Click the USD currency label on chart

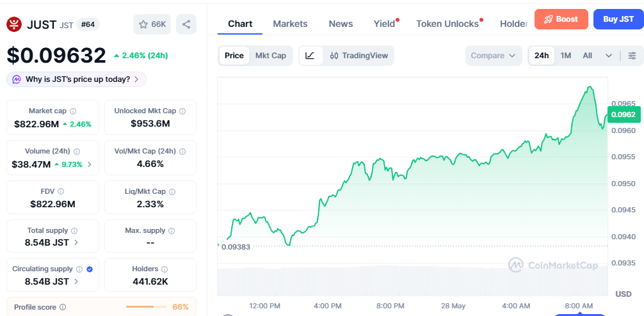coord(623,294)
